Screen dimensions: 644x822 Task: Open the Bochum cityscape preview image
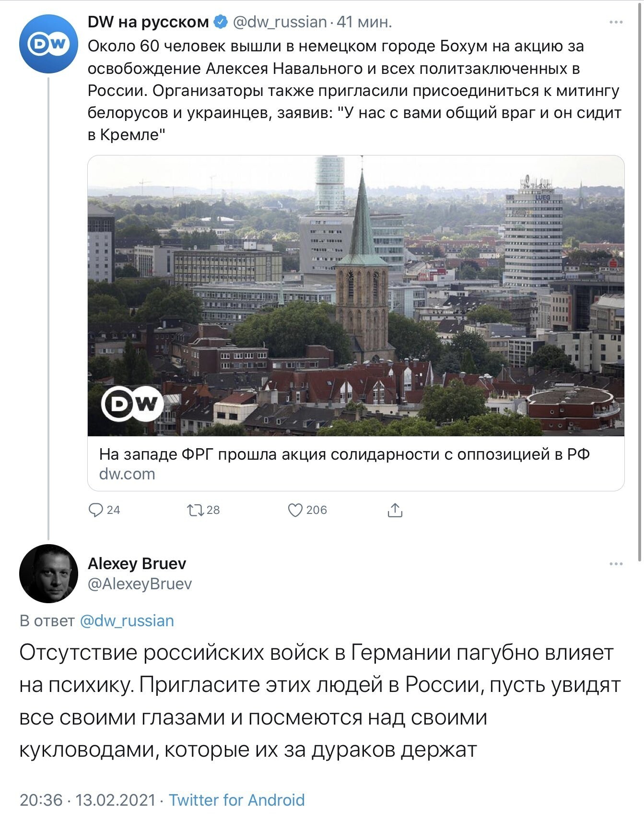click(356, 296)
